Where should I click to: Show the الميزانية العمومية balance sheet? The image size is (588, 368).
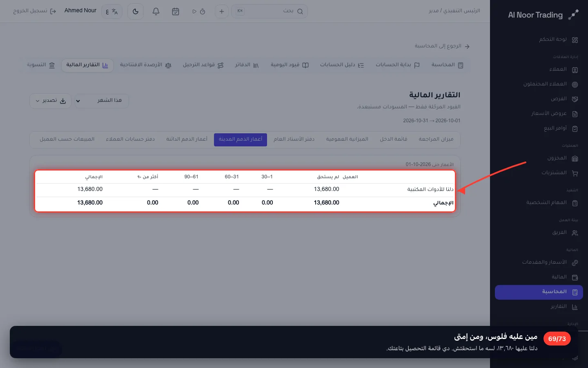347,139
